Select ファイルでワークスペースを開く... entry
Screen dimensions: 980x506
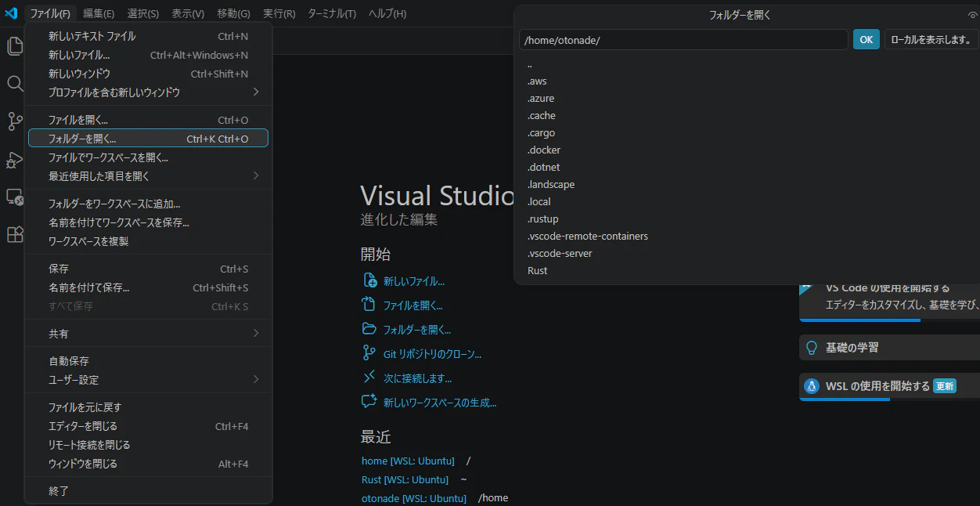149,157
